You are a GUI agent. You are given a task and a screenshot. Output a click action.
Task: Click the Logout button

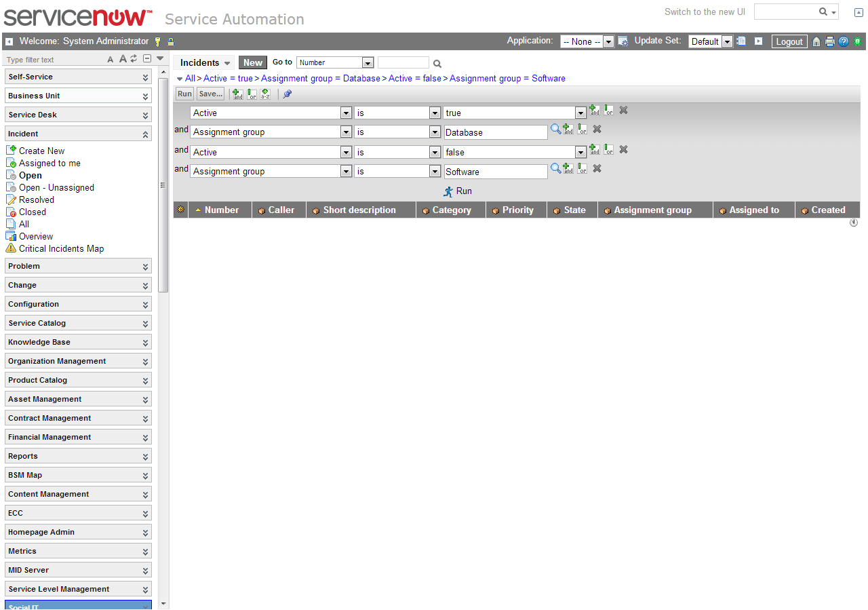(x=789, y=41)
